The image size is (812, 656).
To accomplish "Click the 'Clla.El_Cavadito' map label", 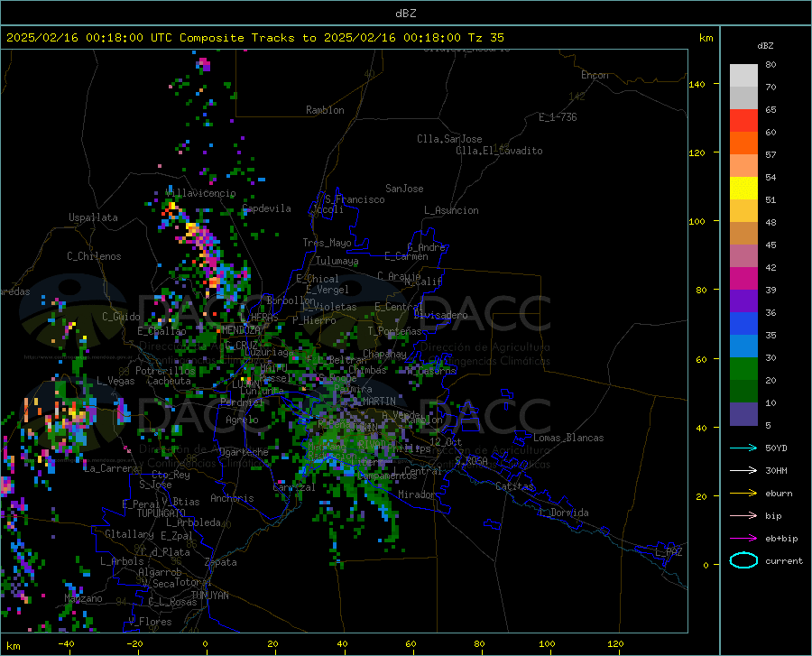I will click(499, 151).
